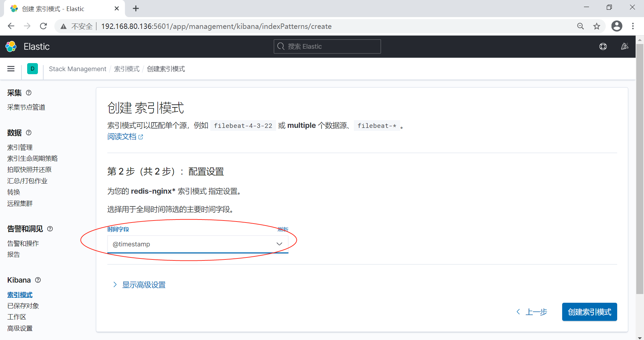Click the 刷新 link above time field
Screen dimensions: 644x340
pyautogui.click(x=283, y=229)
